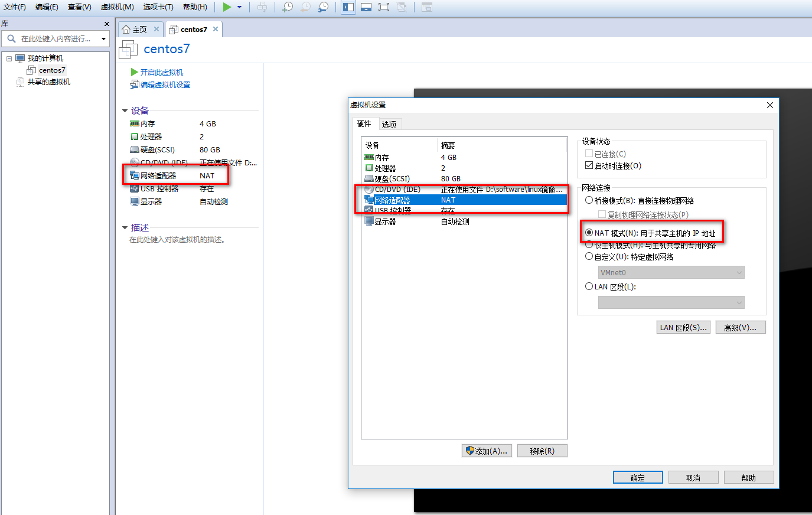Open the 文件(F) menu

(15, 7)
